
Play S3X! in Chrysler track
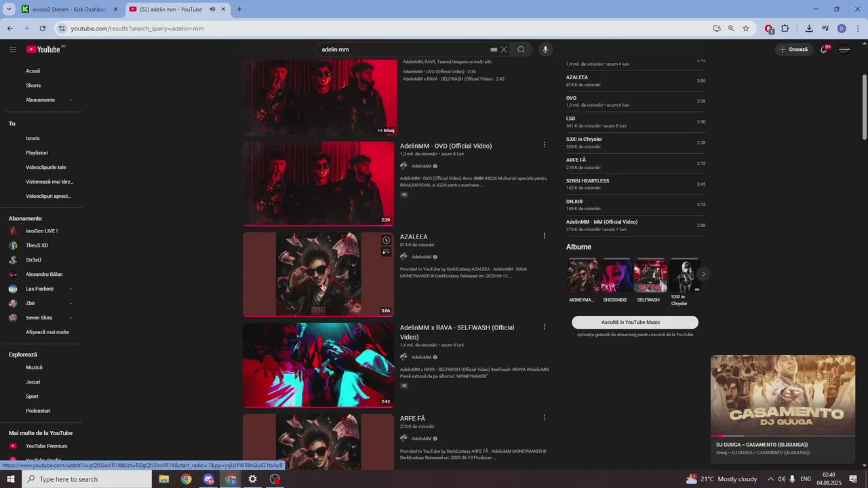(635, 143)
